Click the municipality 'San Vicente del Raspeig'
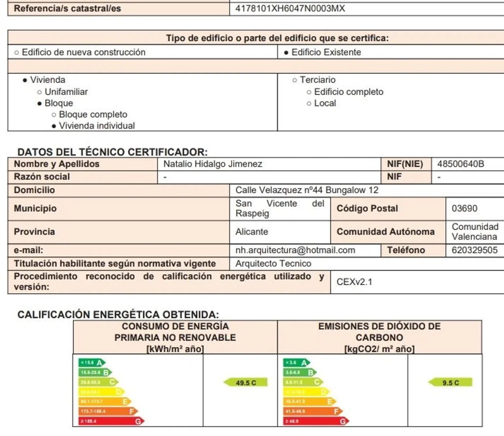The image size is (504, 436). pos(280,208)
